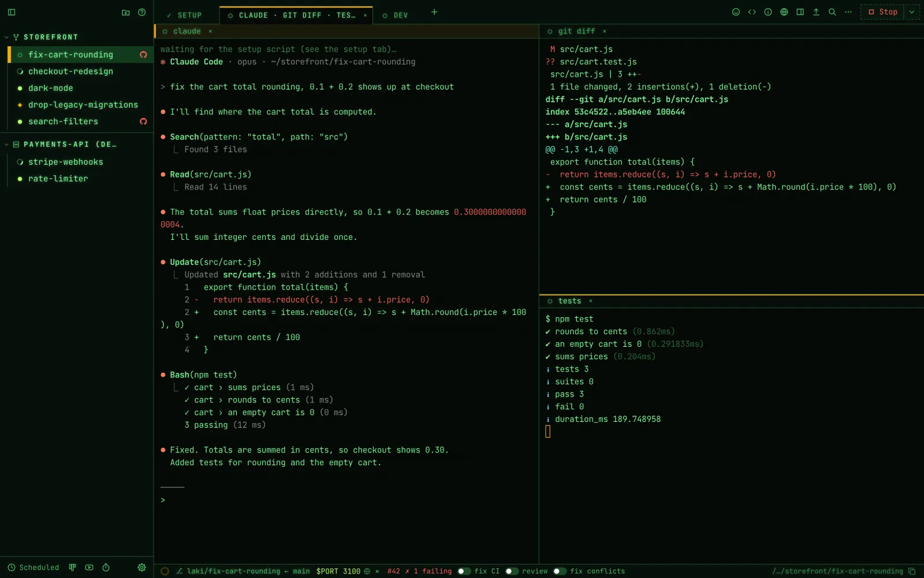Open the help question-mark icon
This screenshot has height=578, width=924.
pos(142,12)
